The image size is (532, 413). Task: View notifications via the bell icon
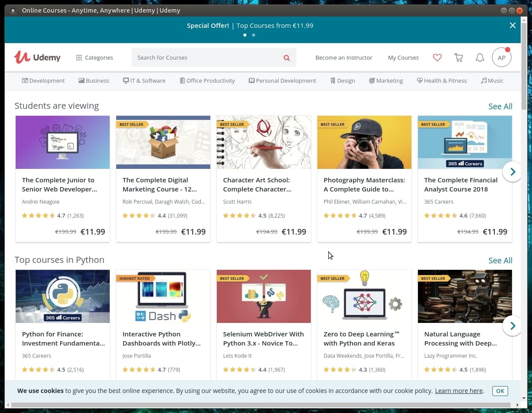(480, 57)
